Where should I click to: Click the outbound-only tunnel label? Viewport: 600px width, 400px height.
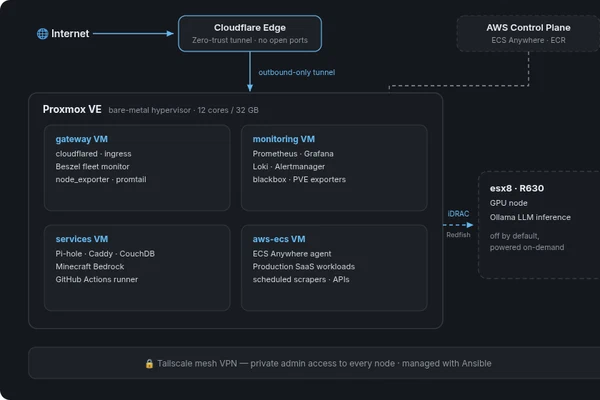[297, 72]
